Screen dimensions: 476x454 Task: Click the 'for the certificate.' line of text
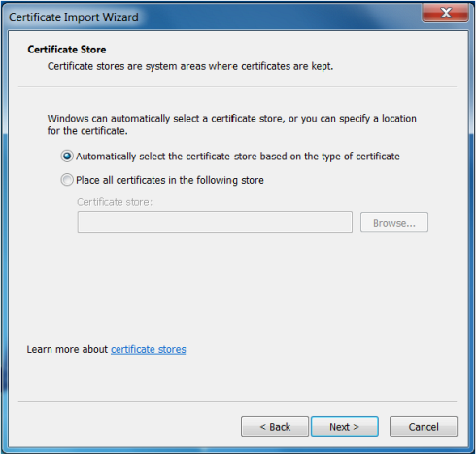click(87, 131)
